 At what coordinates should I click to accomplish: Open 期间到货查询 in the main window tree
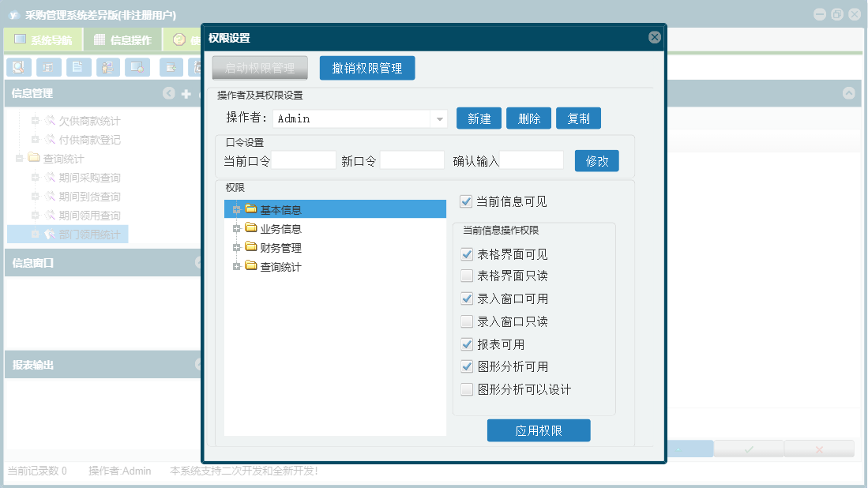tap(89, 197)
